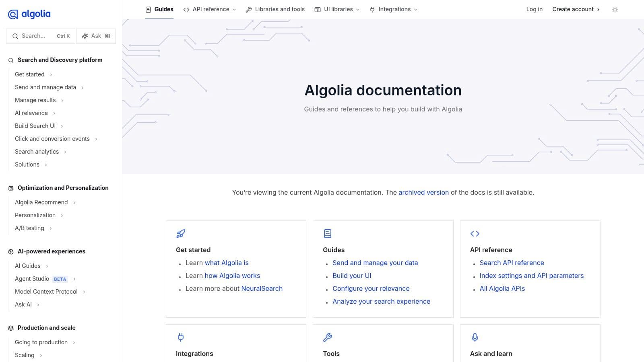Open Libraries and tools from the top navigation
Viewport: 644px width, 362px height.
280,9
